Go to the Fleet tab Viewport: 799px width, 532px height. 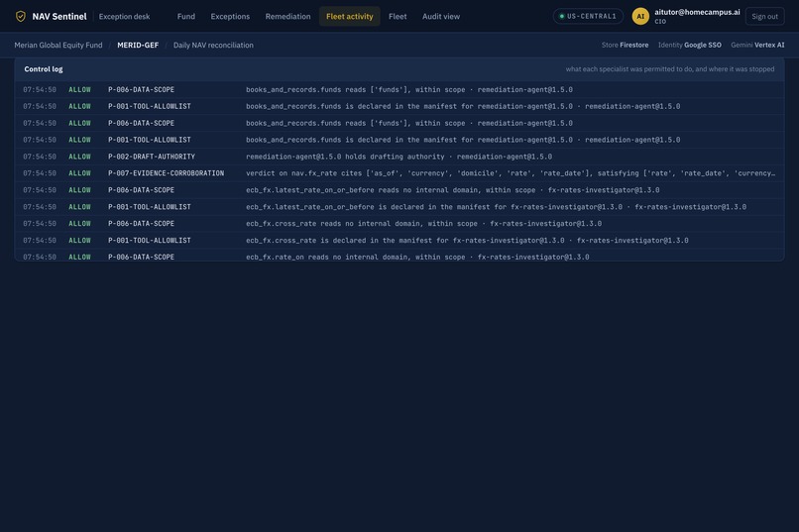398,16
